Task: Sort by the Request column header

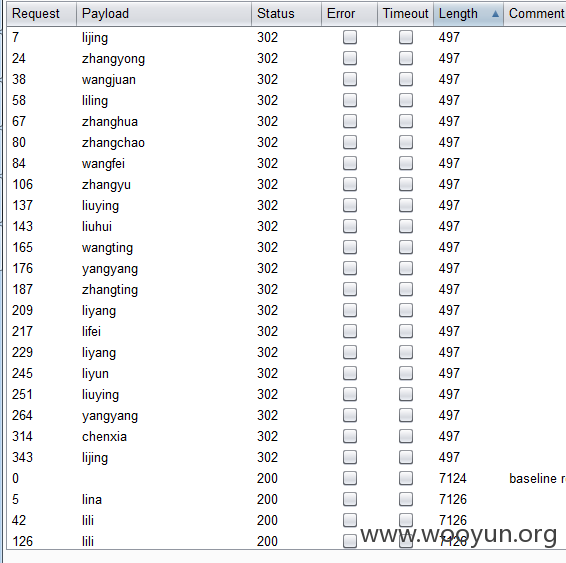Action: 42,14
